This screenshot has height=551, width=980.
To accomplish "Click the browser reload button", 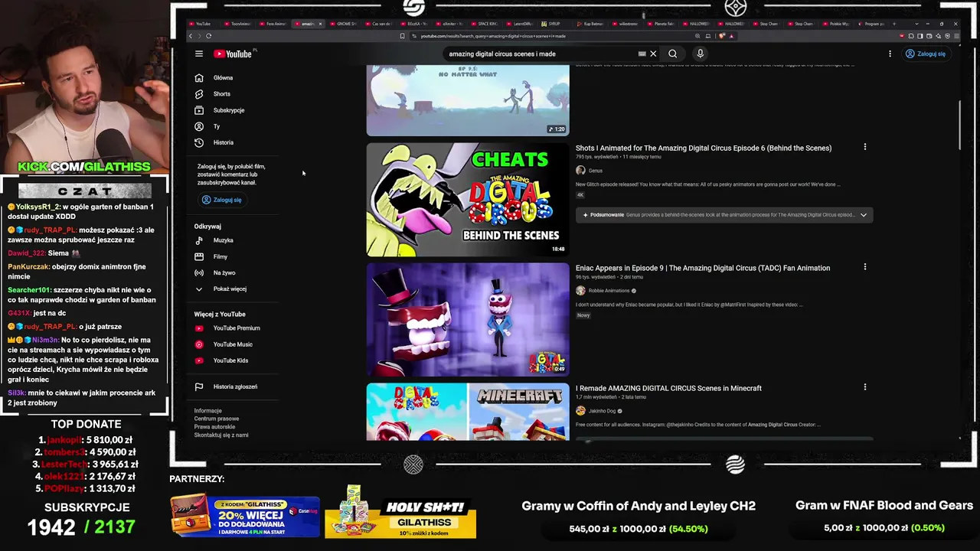I will pyautogui.click(x=208, y=36).
